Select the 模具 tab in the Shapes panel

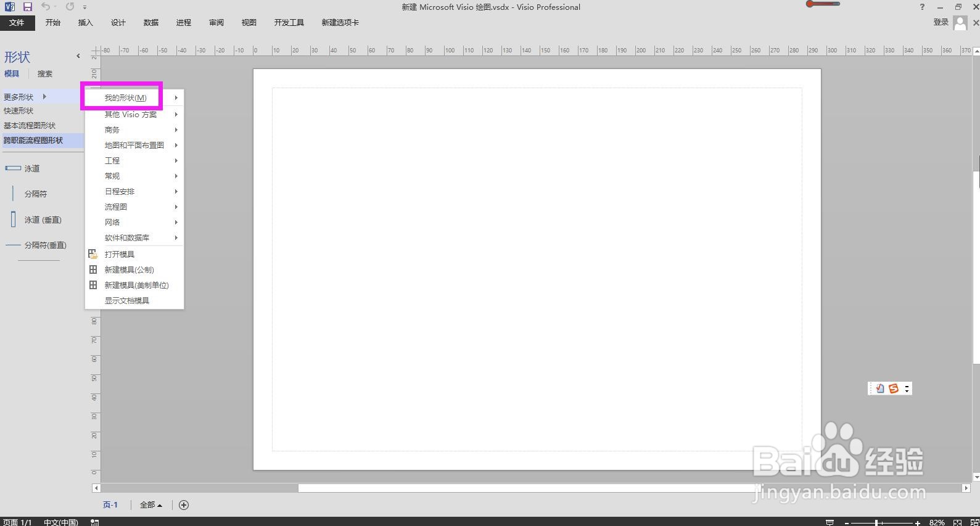click(x=12, y=74)
